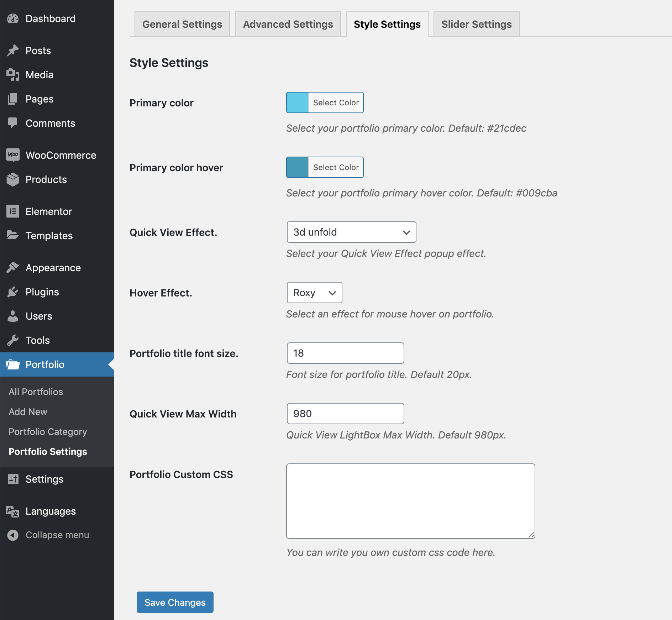The width and height of the screenshot is (672, 620).
Task: Open All Portfolios submenu link
Action: click(x=36, y=392)
